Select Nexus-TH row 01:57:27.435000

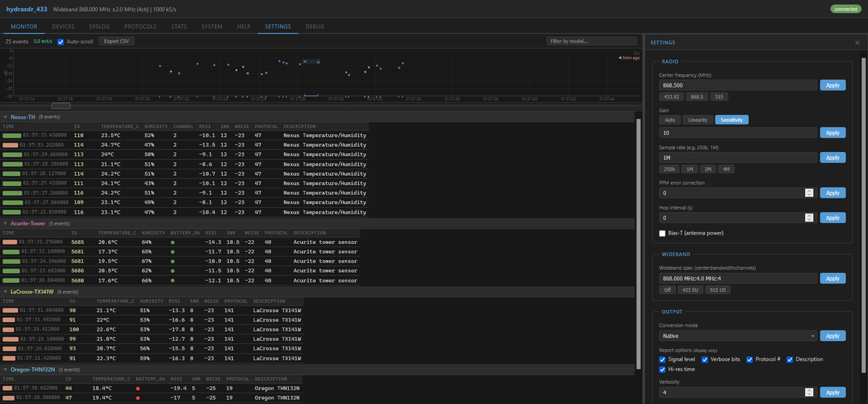click(184, 184)
